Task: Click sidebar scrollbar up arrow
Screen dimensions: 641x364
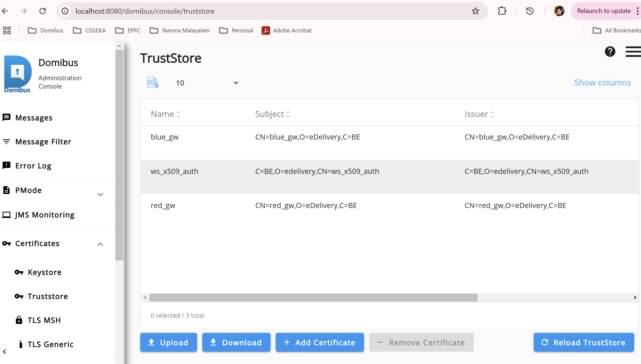Action: (119, 46)
